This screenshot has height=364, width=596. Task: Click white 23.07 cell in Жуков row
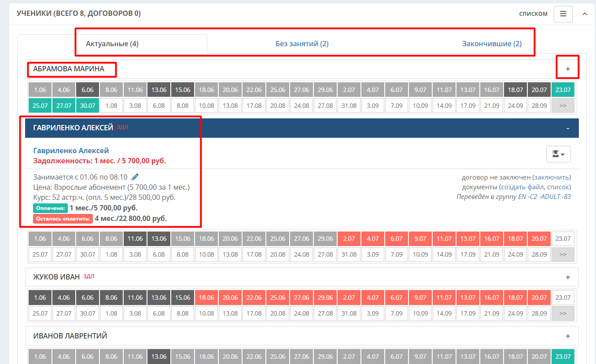(563, 298)
